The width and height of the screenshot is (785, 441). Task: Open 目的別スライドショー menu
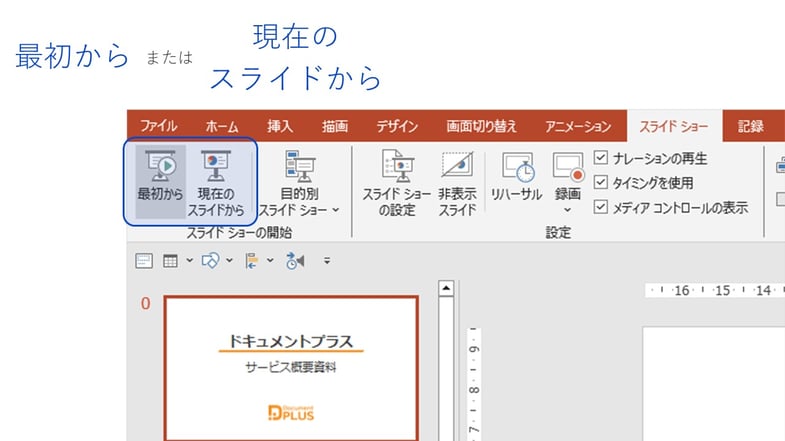pos(299,183)
